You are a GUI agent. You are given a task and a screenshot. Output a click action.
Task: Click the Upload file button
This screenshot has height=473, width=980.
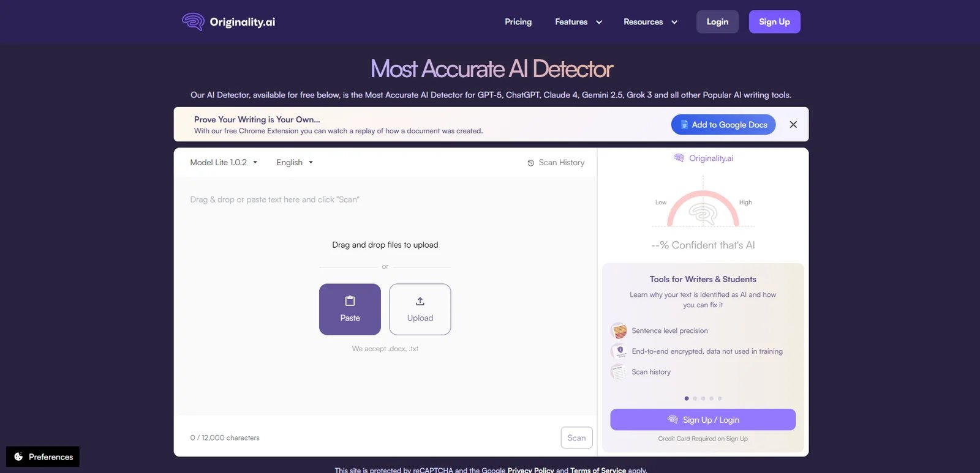(x=420, y=310)
